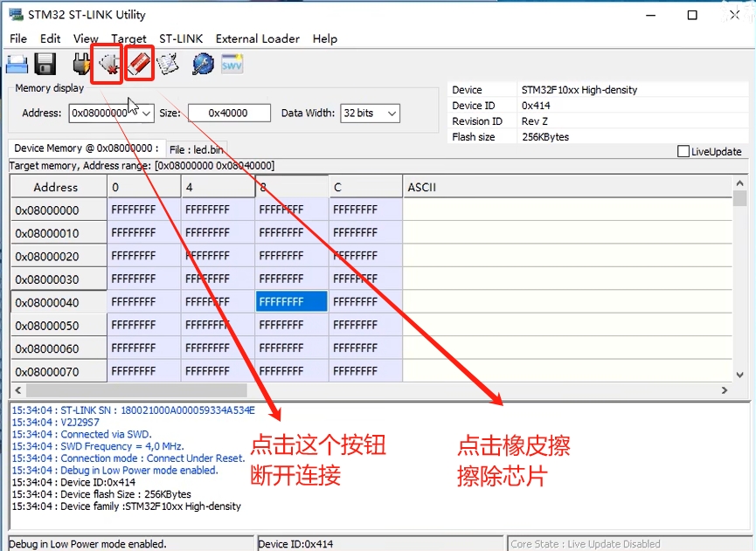Click the ASCII column header
The height and width of the screenshot is (551, 756).
567,187
